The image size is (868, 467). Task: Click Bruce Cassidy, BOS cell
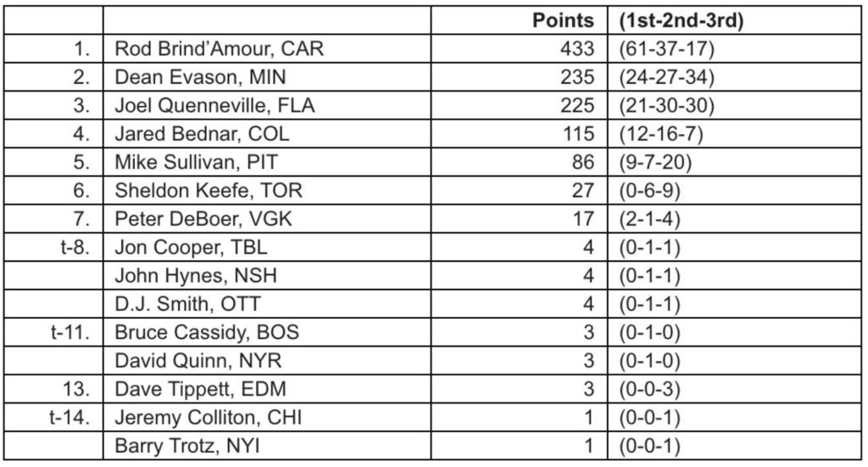click(207, 332)
